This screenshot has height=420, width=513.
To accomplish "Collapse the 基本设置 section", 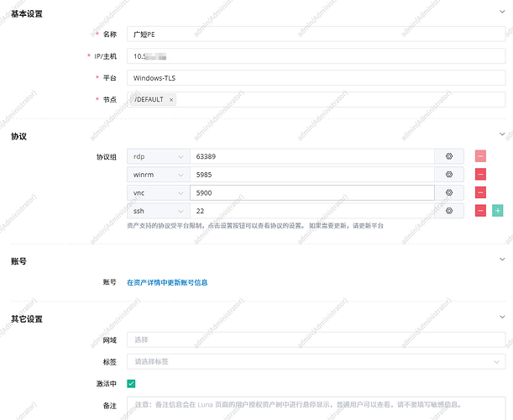I will coord(502,13).
